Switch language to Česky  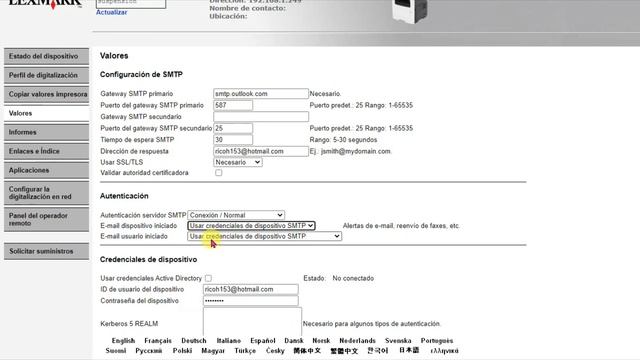(x=275, y=351)
